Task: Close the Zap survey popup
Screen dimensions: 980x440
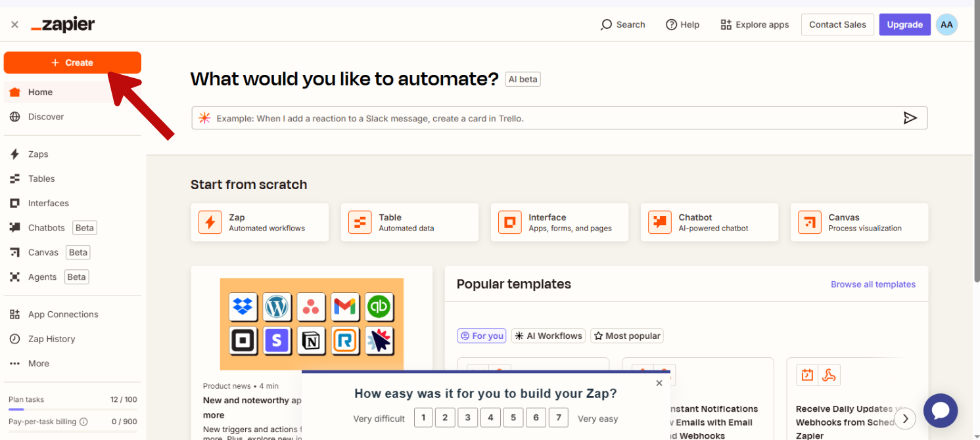Action: [x=659, y=383]
